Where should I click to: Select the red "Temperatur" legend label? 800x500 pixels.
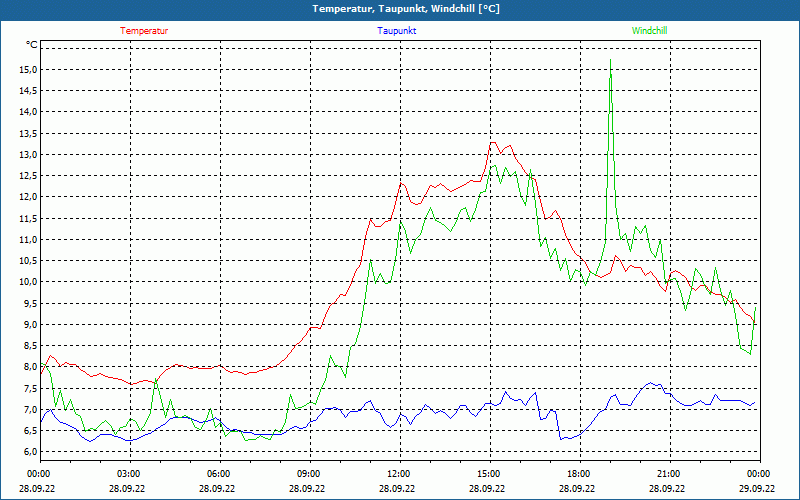pos(144,31)
